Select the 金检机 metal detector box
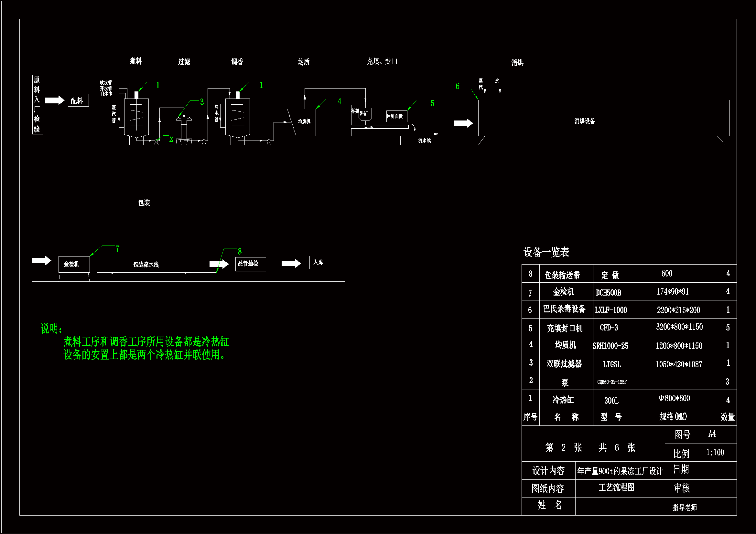This screenshot has width=756, height=534. [74, 264]
